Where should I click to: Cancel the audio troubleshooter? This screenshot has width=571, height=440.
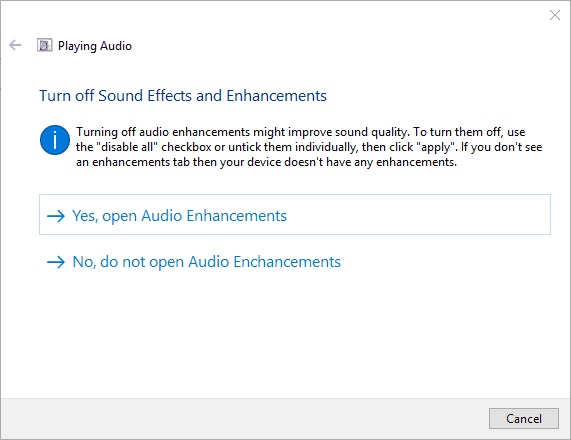click(524, 419)
